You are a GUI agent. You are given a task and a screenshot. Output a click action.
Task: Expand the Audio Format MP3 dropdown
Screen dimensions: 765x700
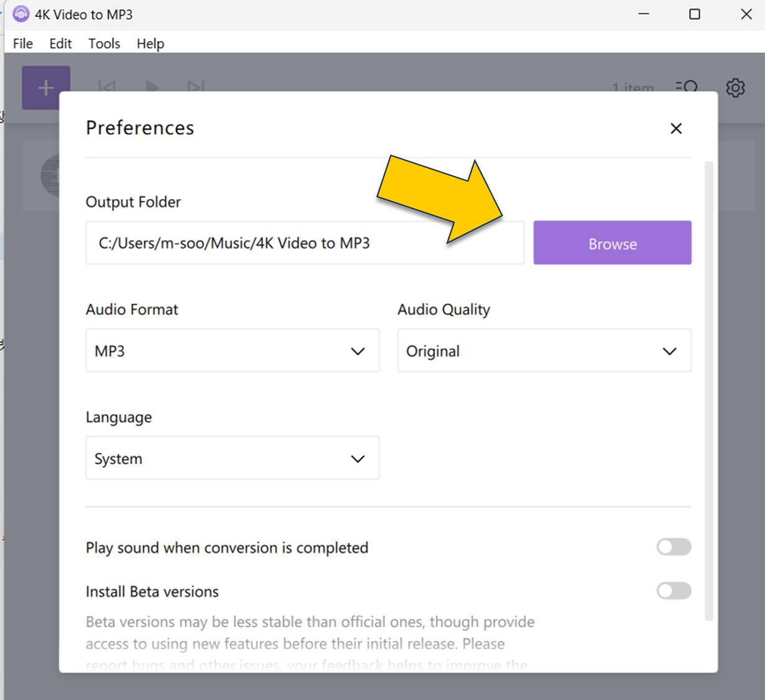click(x=233, y=350)
